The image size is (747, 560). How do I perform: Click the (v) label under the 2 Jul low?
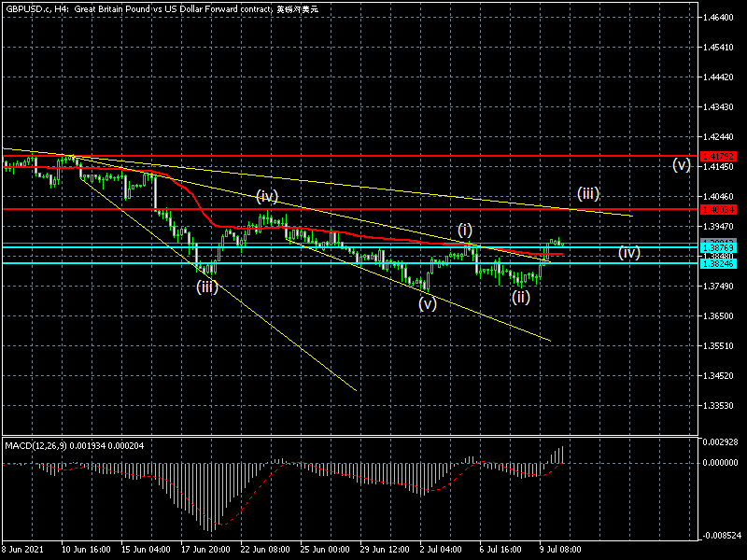coord(427,303)
